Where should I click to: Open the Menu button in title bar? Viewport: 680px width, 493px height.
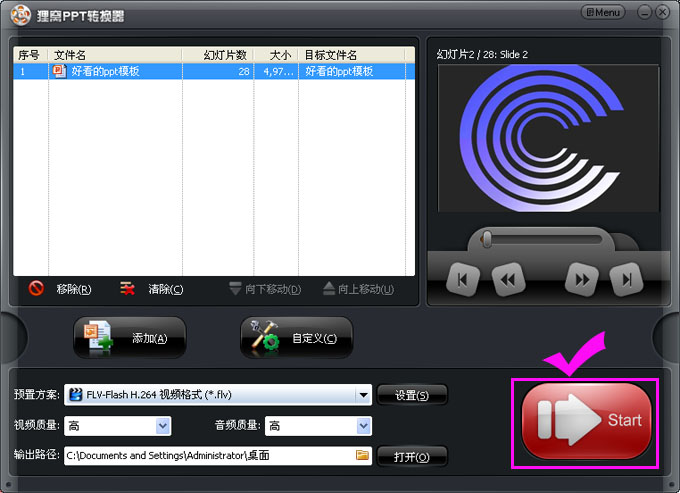point(603,13)
